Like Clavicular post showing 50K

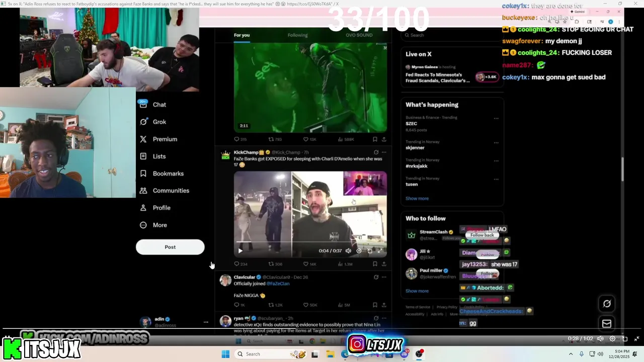pos(310,305)
